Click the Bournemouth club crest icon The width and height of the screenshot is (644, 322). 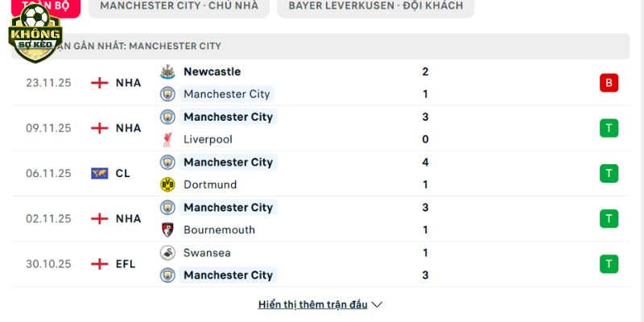tap(167, 229)
